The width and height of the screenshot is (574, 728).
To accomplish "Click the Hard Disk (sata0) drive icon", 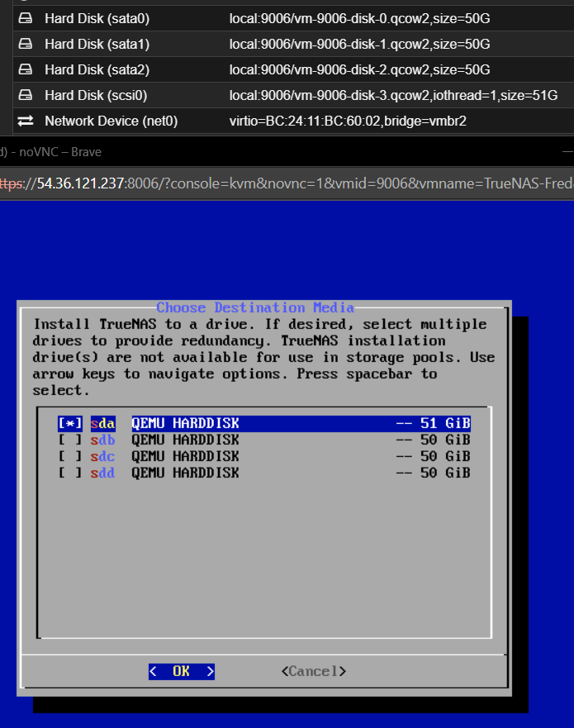I will tap(26, 18).
